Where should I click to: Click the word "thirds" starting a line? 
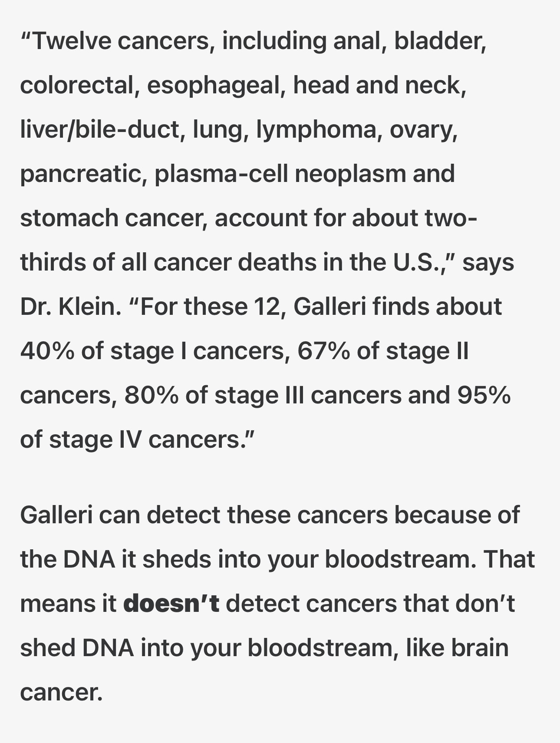(x=53, y=262)
